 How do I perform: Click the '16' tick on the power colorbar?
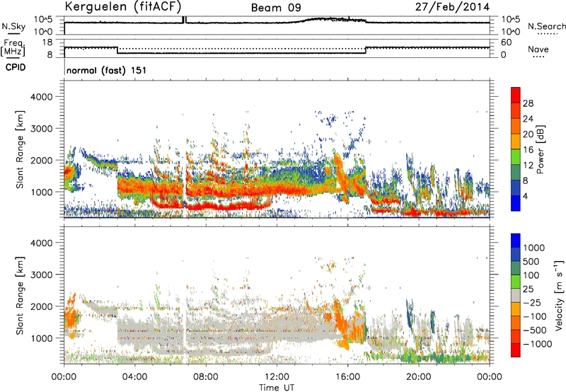528,149
